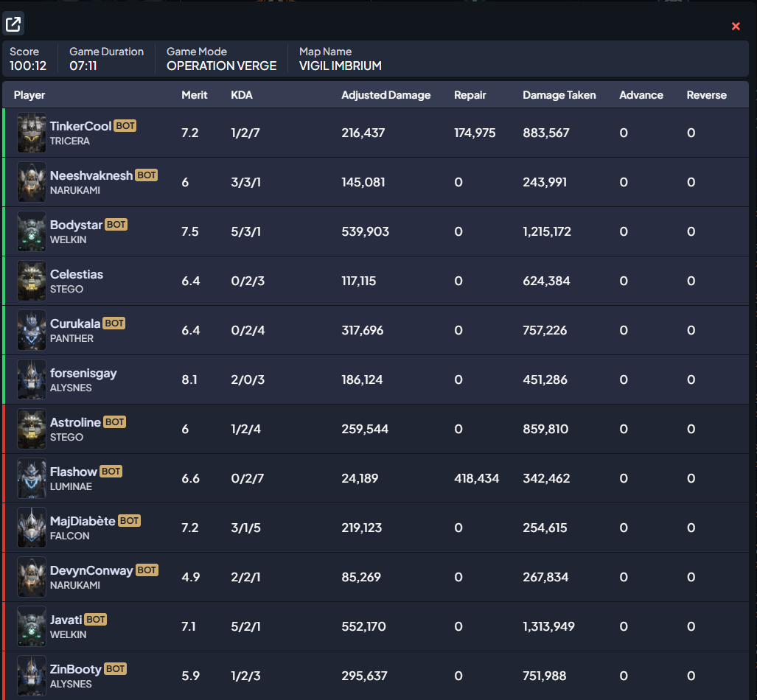Click DevynConway's merit score 4.9
This screenshot has width=757, height=700.
coord(191,578)
